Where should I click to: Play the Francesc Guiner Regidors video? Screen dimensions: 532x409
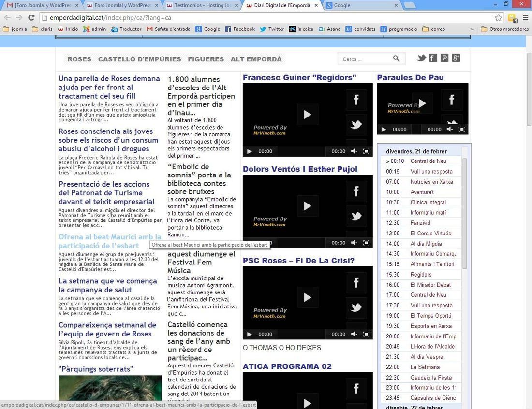coord(308,115)
